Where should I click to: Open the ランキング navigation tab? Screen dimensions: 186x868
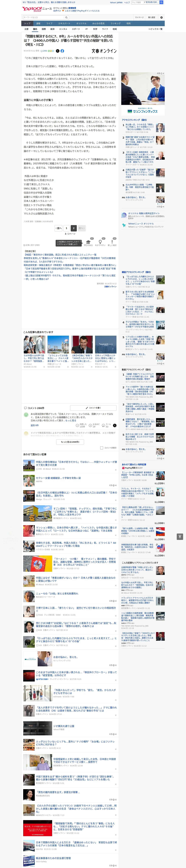pos(115,24)
